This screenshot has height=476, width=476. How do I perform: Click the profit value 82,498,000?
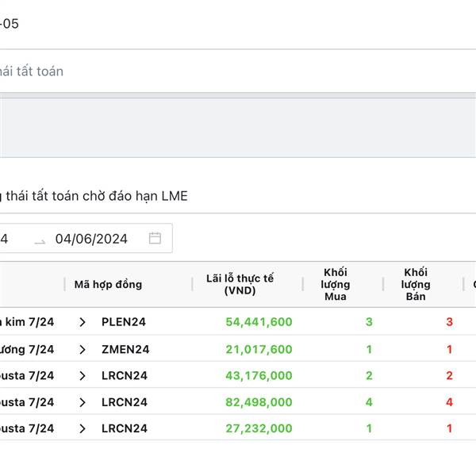click(259, 402)
